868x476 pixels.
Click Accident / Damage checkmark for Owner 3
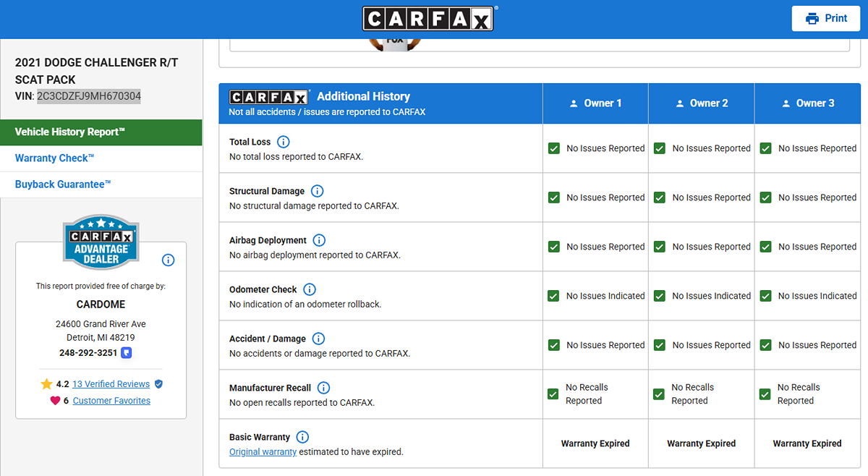click(x=765, y=345)
